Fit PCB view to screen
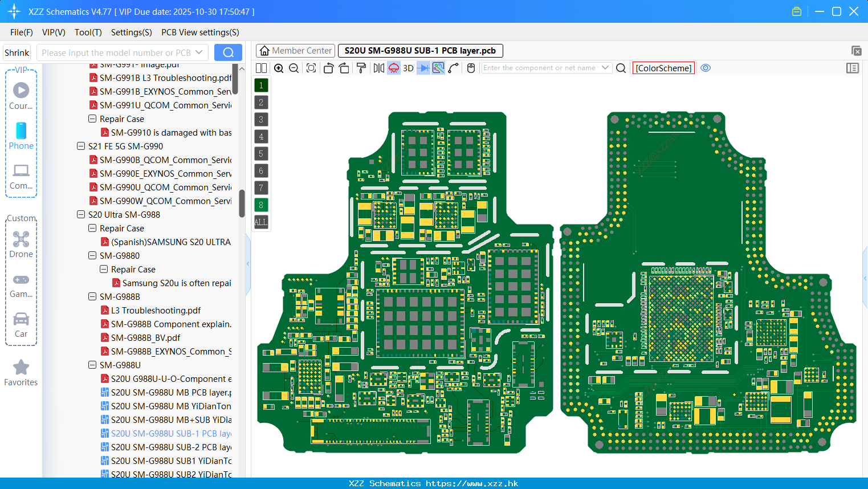 point(311,68)
